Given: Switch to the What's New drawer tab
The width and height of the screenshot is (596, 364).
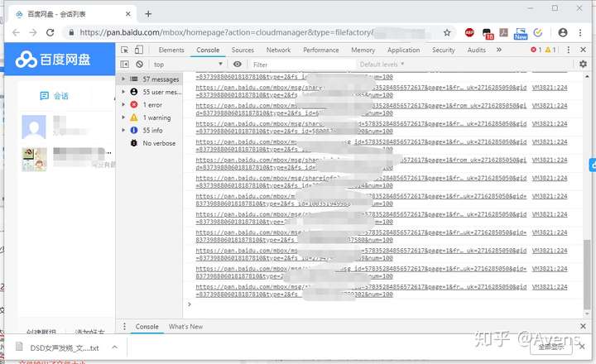Looking at the screenshot, I should point(185,327).
